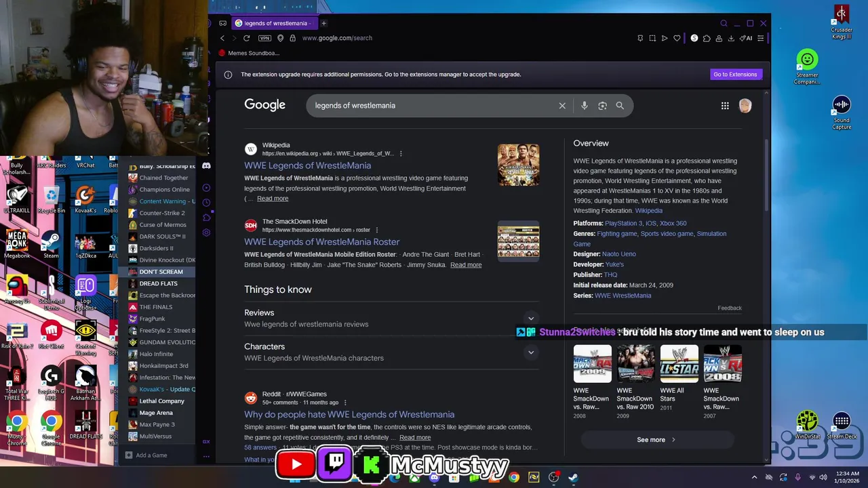Open Google apps grid
Viewport: 868px width, 488px height.
point(725,106)
